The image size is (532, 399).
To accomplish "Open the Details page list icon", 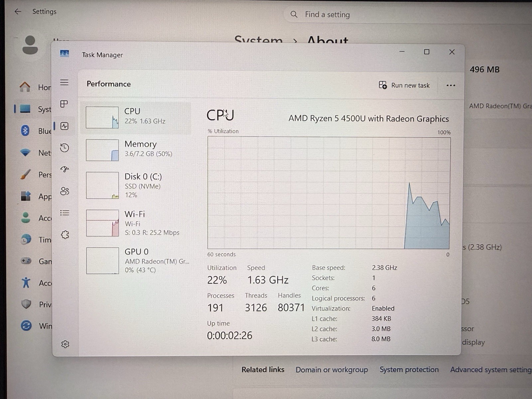I will pos(65,213).
